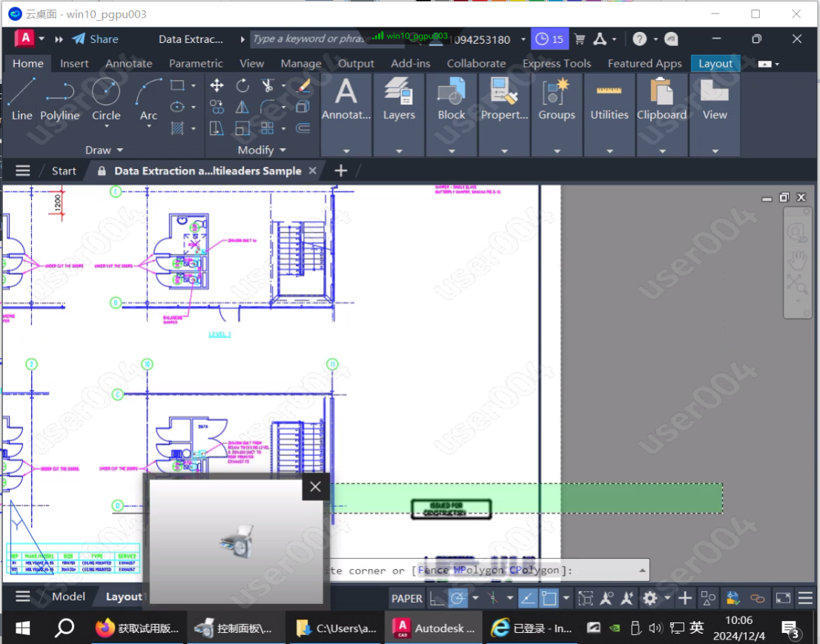This screenshot has width=820, height=644.
Task: Pick the Move tool in Modify panel
Action: [216, 85]
